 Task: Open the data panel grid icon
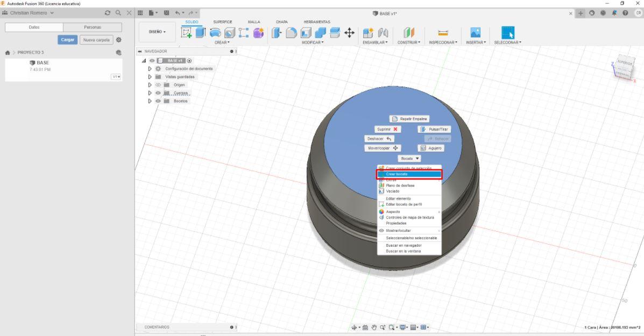[140, 13]
